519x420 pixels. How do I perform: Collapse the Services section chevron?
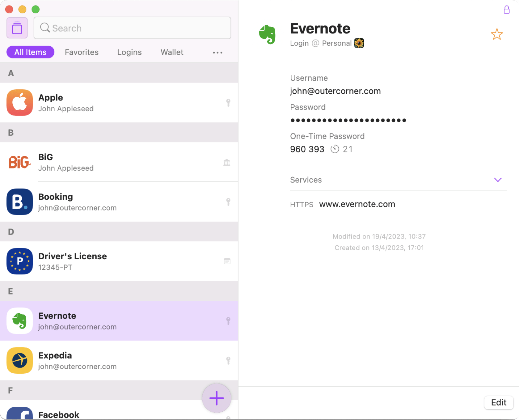point(497,180)
